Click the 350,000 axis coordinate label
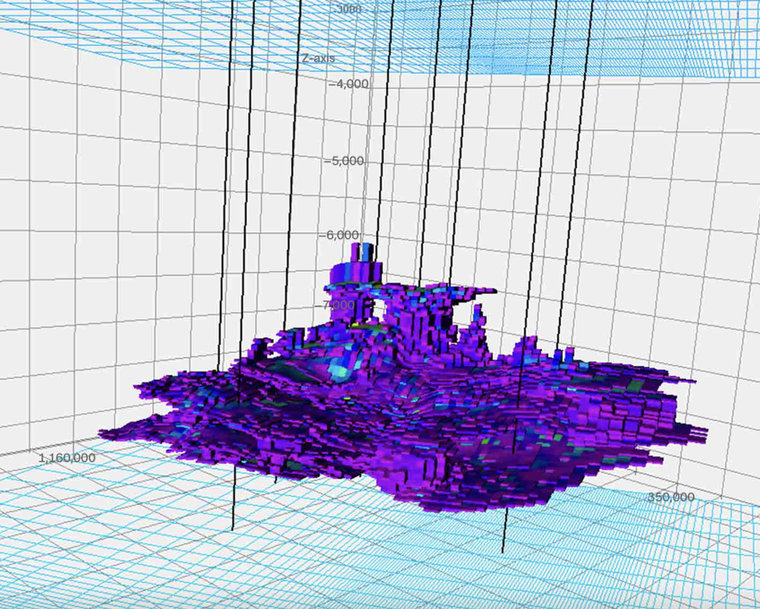The image size is (760, 609). pos(672,496)
